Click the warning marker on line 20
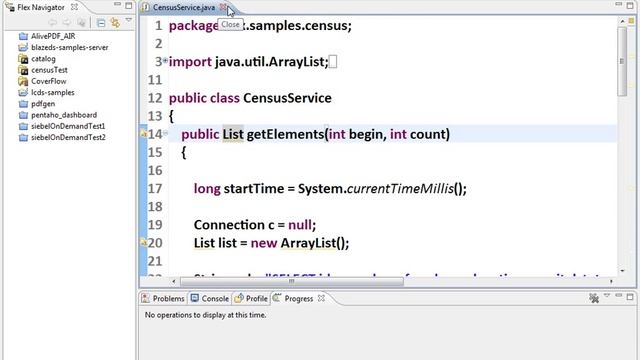 [144, 242]
